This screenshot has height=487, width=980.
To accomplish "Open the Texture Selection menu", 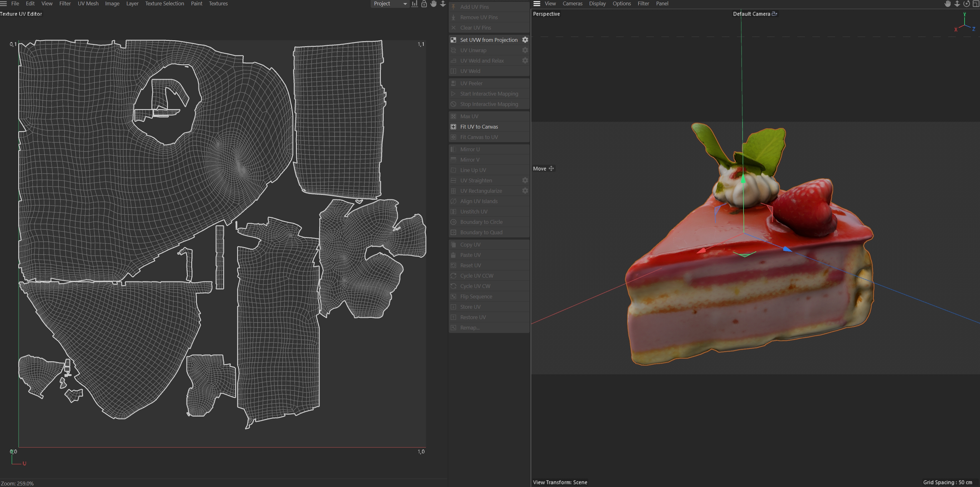I will coord(164,3).
